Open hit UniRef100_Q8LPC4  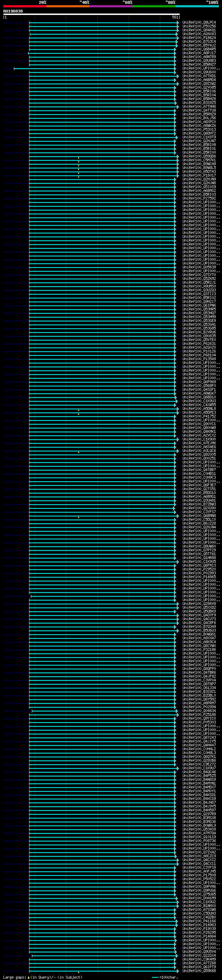(199, 23)
